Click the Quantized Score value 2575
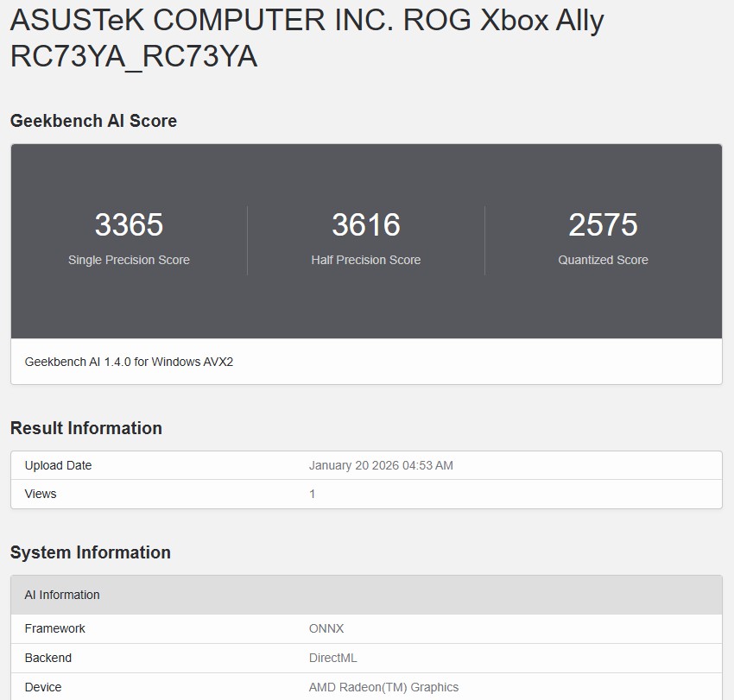Image resolution: width=734 pixels, height=700 pixels. 603,225
